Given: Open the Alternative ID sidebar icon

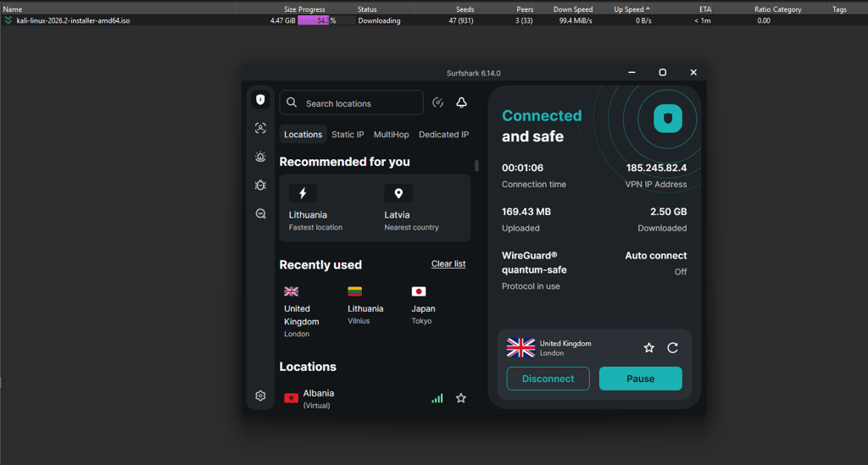Looking at the screenshot, I should point(260,128).
